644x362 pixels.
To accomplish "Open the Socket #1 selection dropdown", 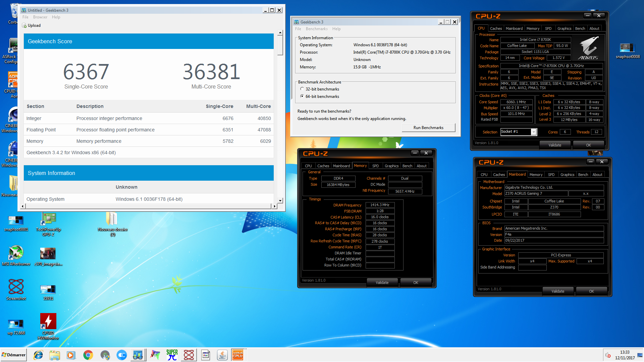I will (533, 132).
